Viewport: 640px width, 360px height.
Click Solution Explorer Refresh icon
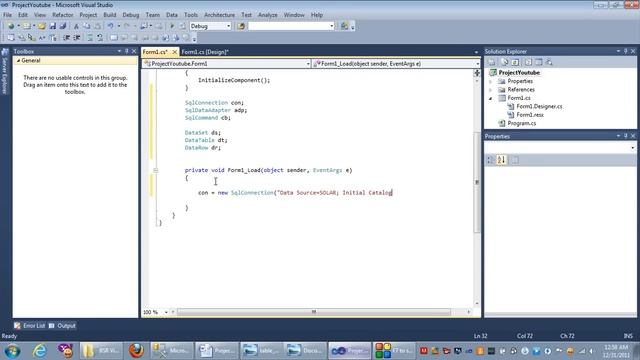515,62
